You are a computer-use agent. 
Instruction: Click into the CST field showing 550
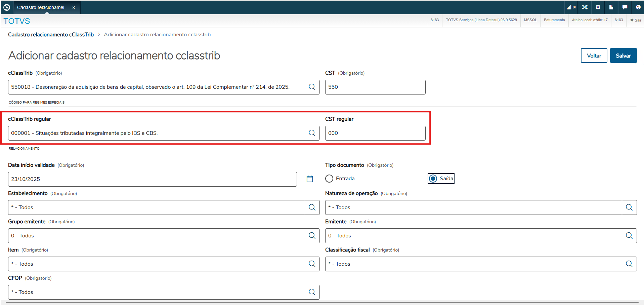pyautogui.click(x=375, y=87)
